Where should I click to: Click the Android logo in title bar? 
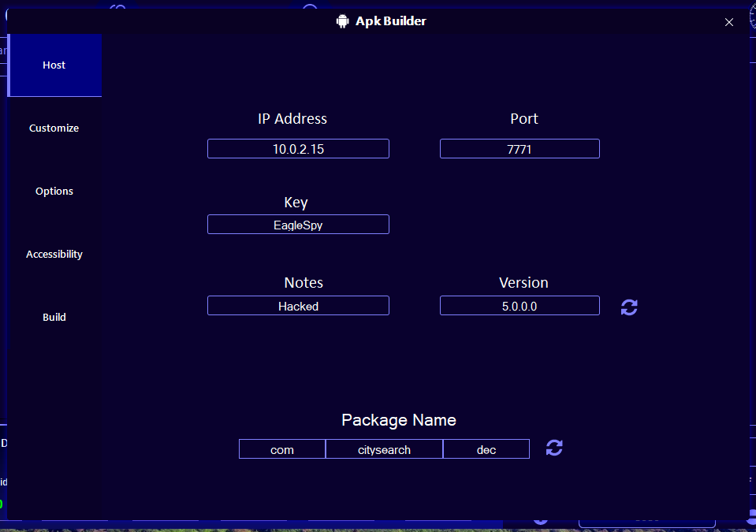342,21
